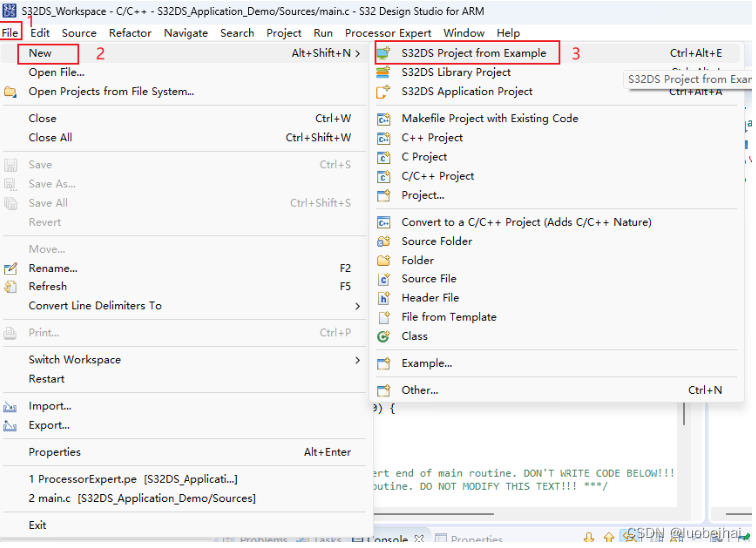
Task: Select Other... in New submenu
Action: pos(557,391)
